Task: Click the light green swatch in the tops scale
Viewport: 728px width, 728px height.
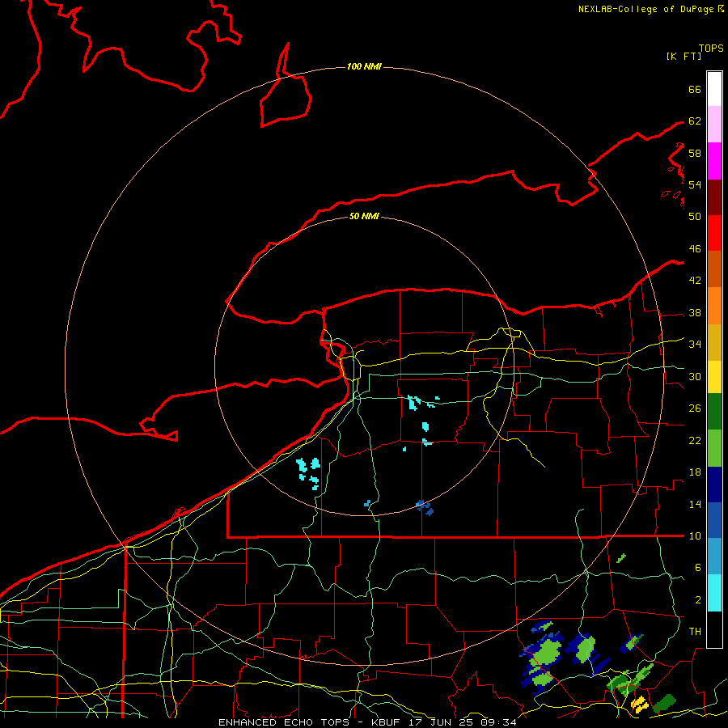Action: (x=714, y=448)
